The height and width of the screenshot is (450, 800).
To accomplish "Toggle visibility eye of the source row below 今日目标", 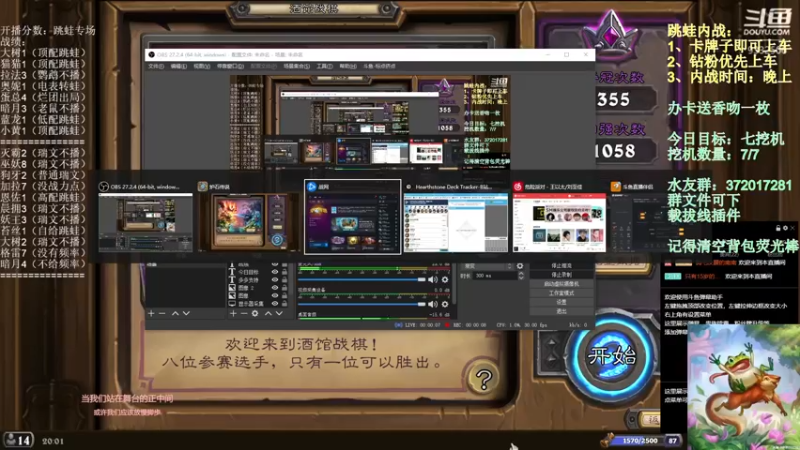I will pos(275,280).
